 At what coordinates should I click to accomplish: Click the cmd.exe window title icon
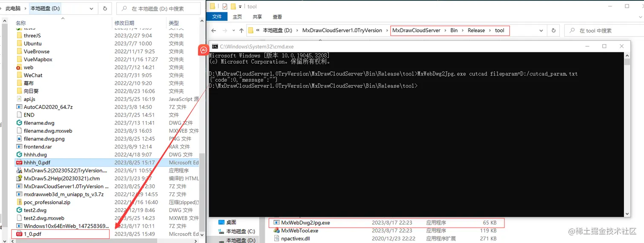215,46
